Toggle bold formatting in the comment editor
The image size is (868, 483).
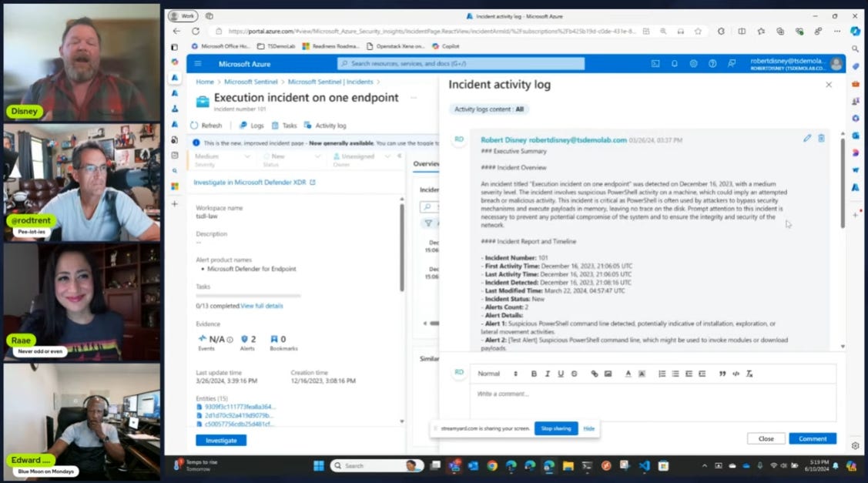(535, 374)
